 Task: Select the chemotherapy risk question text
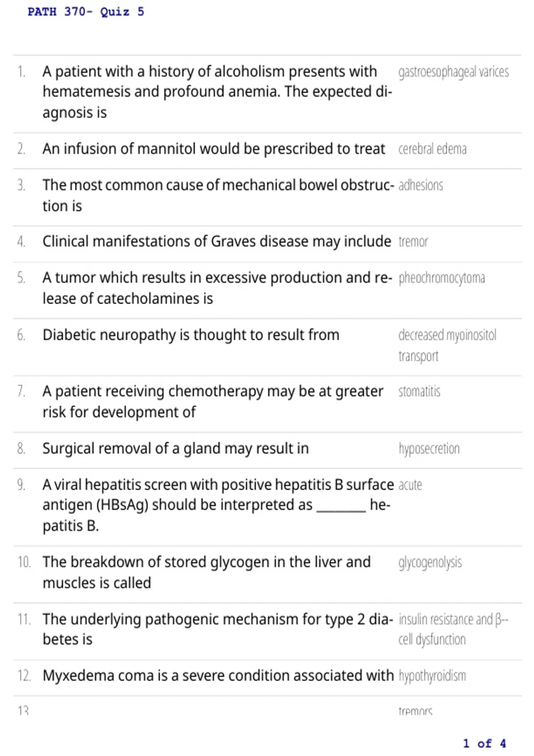click(213, 402)
